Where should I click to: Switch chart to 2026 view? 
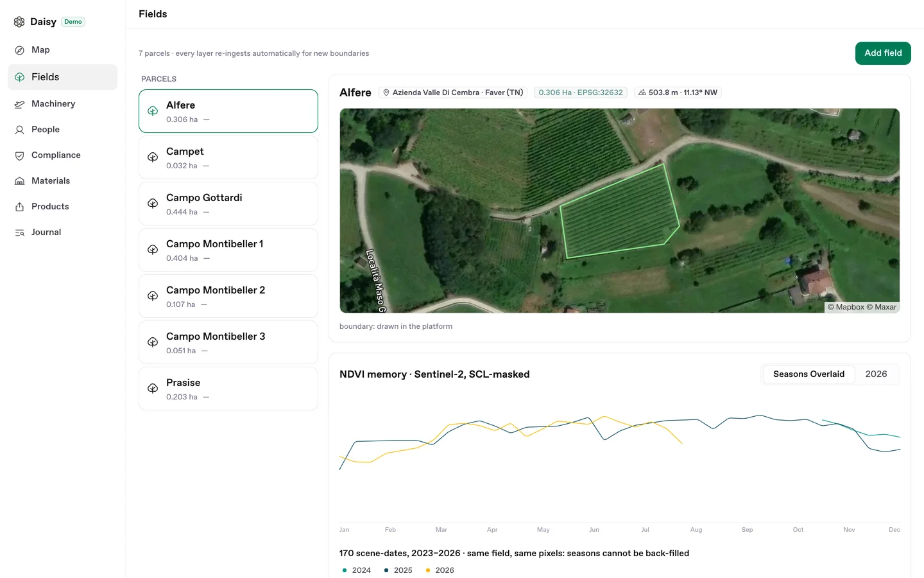[876, 374]
